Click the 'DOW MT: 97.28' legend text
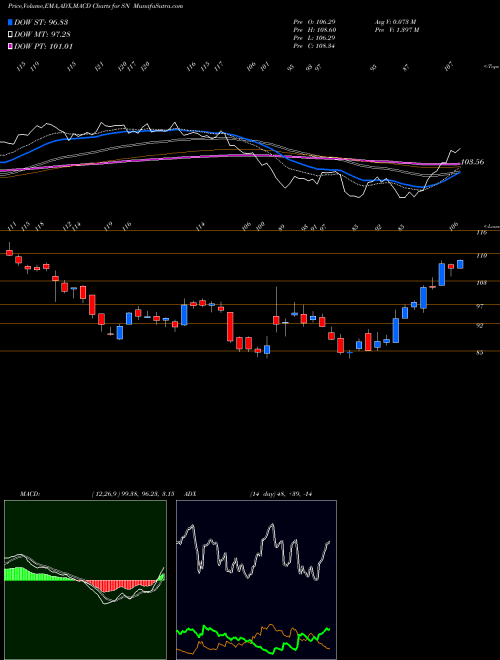Image resolution: width=500 pixels, height=660 pixels. pos(41,35)
